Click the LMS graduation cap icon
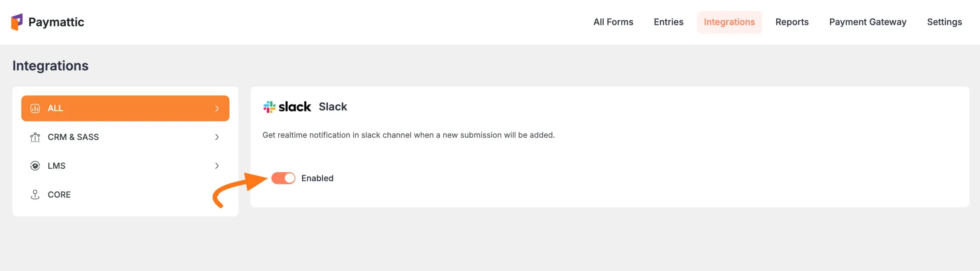The height and width of the screenshot is (271, 980). pyautogui.click(x=35, y=166)
